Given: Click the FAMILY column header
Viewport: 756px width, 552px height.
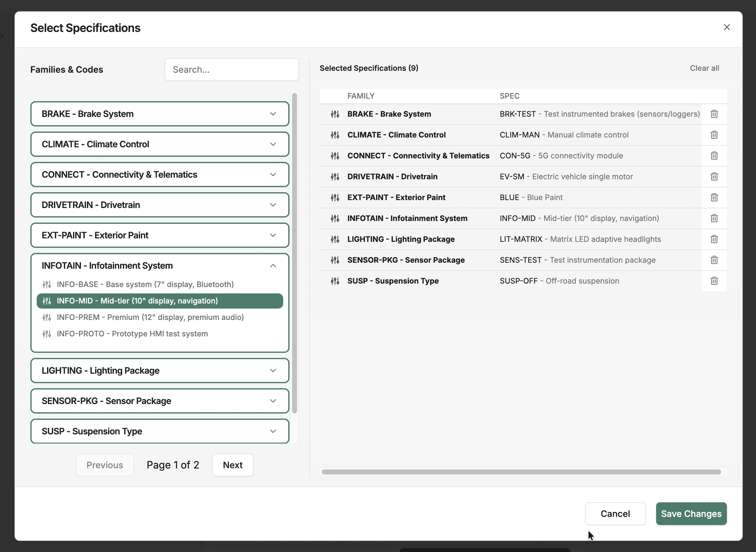Looking at the screenshot, I should (x=361, y=96).
